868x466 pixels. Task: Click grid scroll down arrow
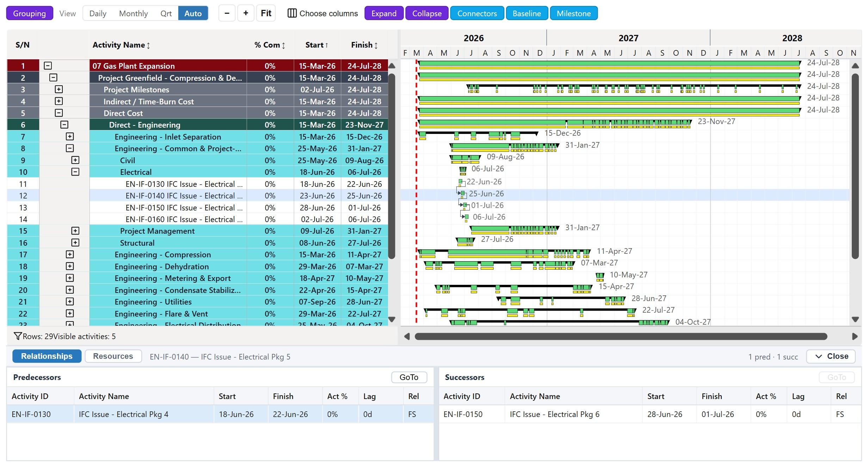(392, 319)
